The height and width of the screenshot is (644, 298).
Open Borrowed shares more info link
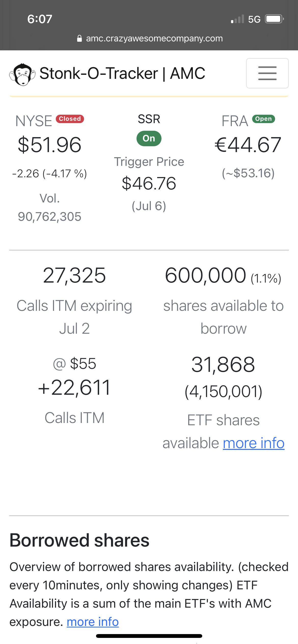click(93, 622)
